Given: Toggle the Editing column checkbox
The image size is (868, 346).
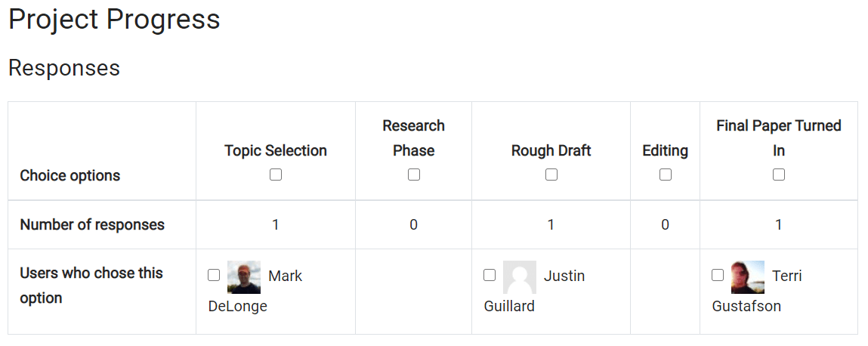Looking at the screenshot, I should click(666, 175).
